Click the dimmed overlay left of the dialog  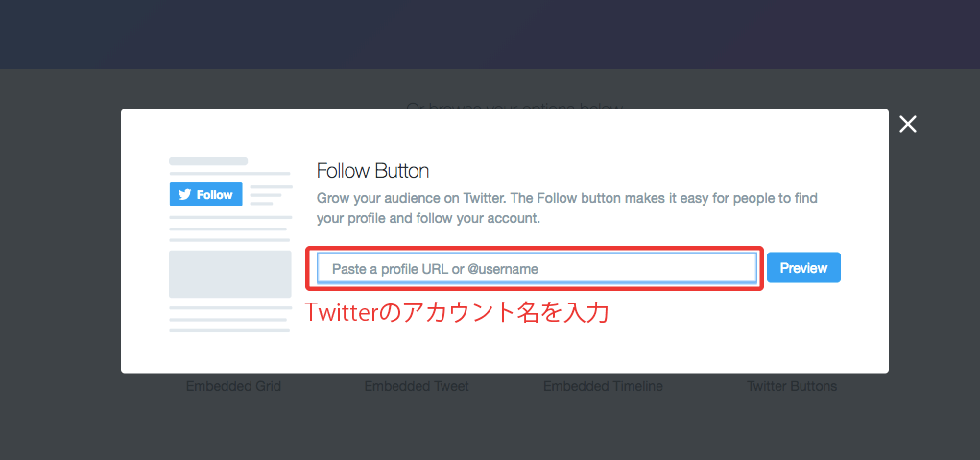(60, 240)
